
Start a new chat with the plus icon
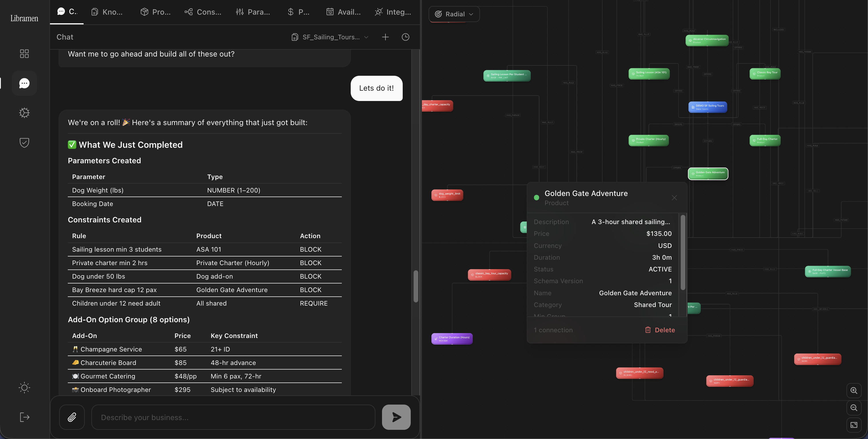(385, 37)
